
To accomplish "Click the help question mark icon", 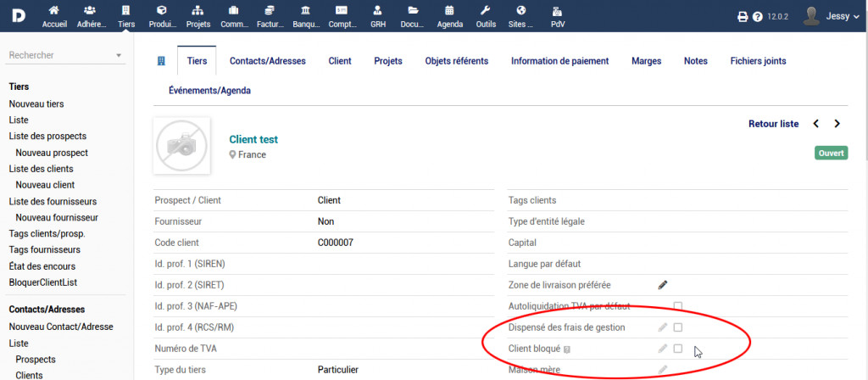I will click(x=757, y=17).
